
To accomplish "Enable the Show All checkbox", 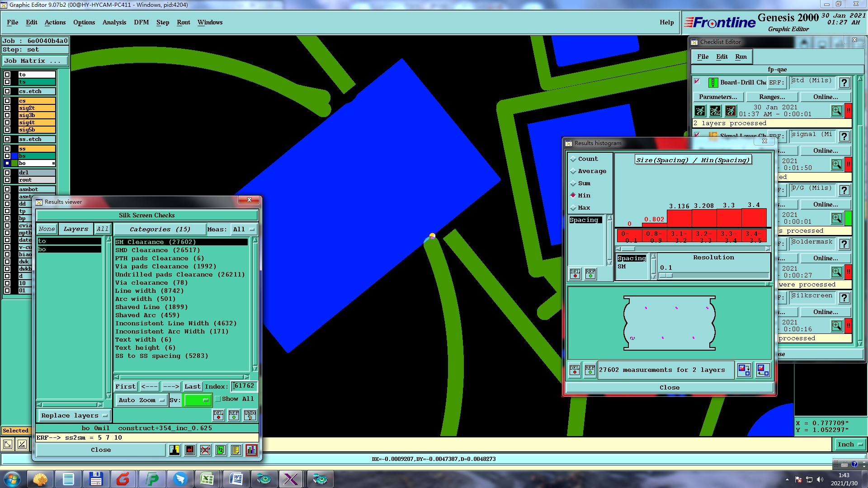I will pos(218,399).
